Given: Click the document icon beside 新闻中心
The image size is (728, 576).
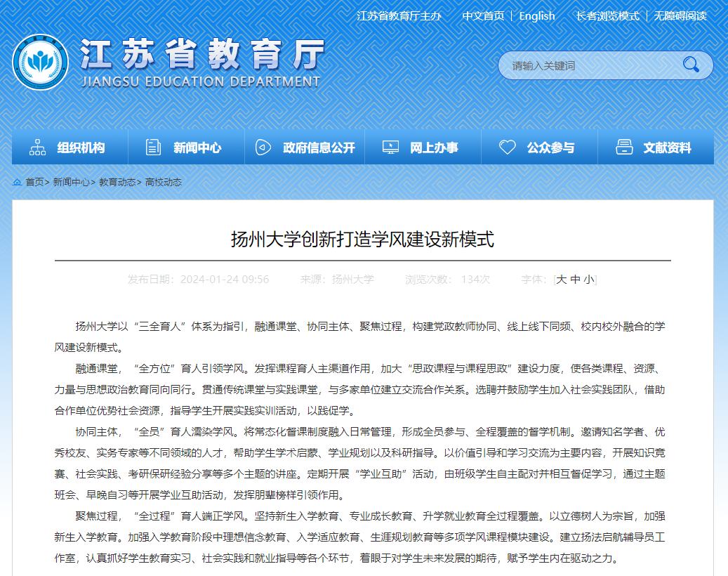Looking at the screenshot, I should tap(153, 148).
